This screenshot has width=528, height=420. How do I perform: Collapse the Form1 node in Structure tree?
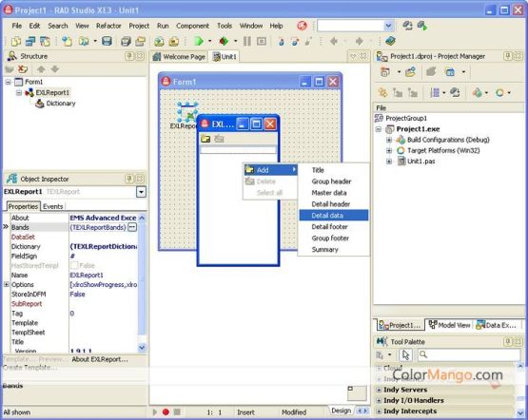[8, 82]
